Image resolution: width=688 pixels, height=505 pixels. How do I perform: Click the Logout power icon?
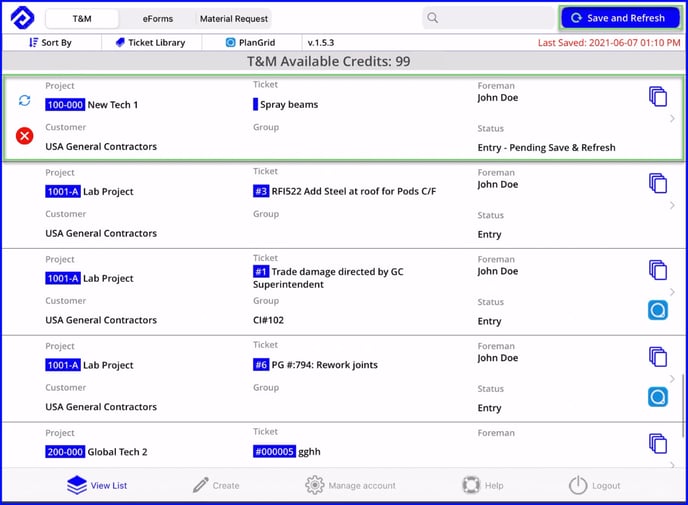(x=578, y=485)
